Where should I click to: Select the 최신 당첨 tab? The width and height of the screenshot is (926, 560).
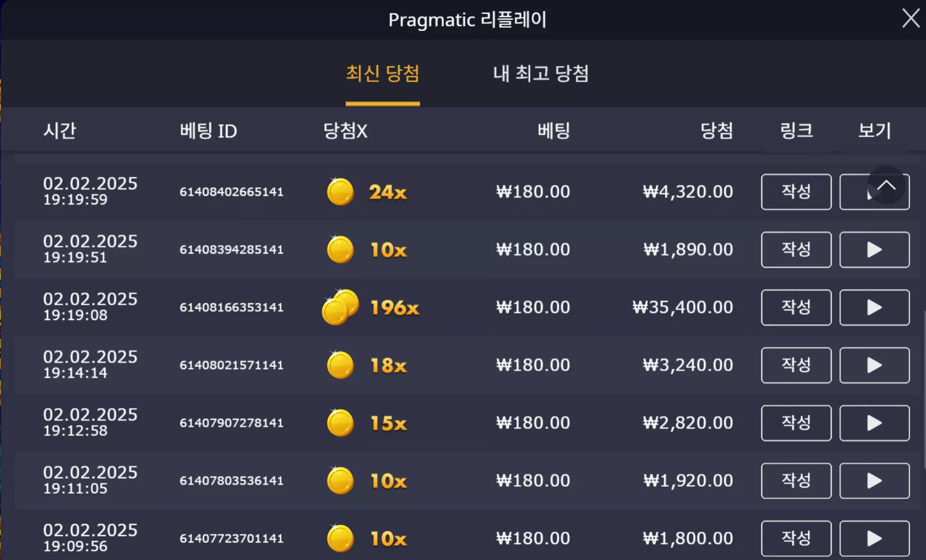(x=383, y=73)
